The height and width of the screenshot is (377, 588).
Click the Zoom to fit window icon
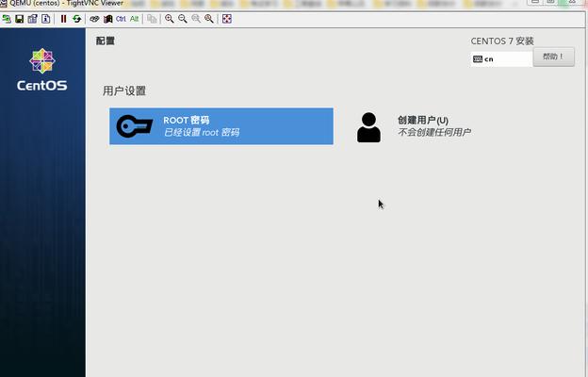point(209,19)
